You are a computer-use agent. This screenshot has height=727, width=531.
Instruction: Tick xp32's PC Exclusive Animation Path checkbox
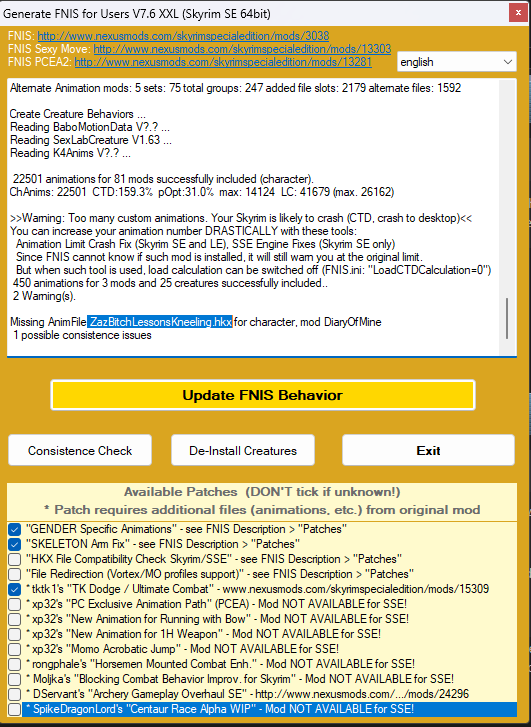coord(14,604)
